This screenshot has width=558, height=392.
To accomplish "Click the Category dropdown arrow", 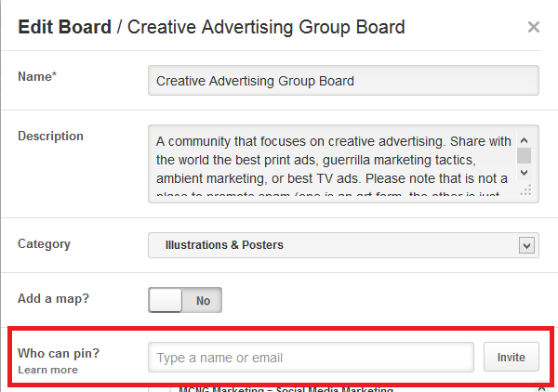I will coord(527,245).
